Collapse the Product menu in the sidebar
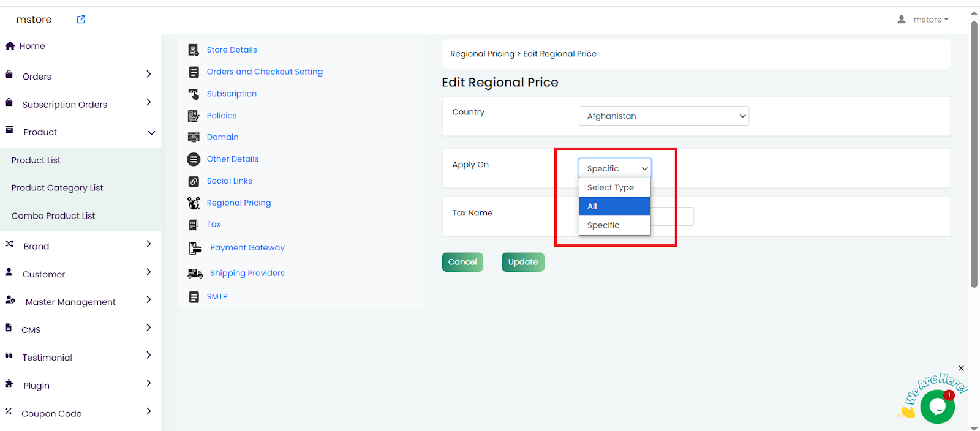The width and height of the screenshot is (980, 431). point(151,133)
